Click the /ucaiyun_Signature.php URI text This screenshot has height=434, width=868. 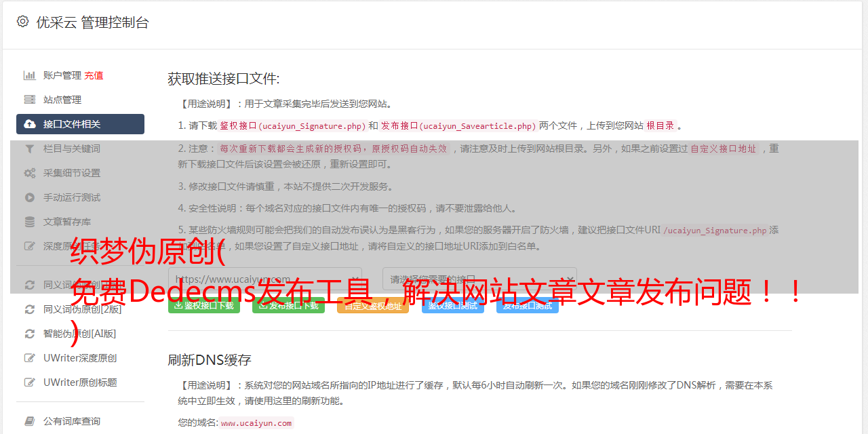coord(715,231)
